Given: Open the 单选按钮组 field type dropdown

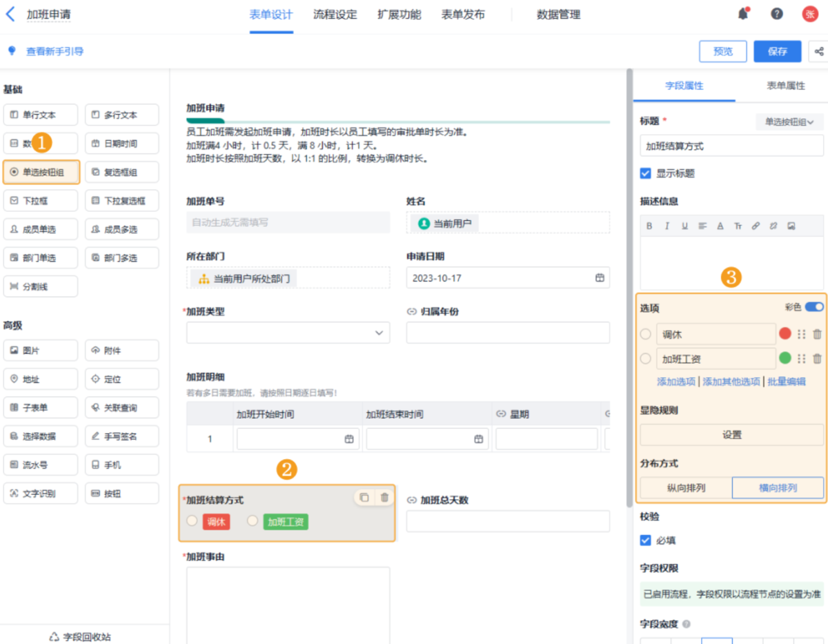Looking at the screenshot, I should click(789, 122).
